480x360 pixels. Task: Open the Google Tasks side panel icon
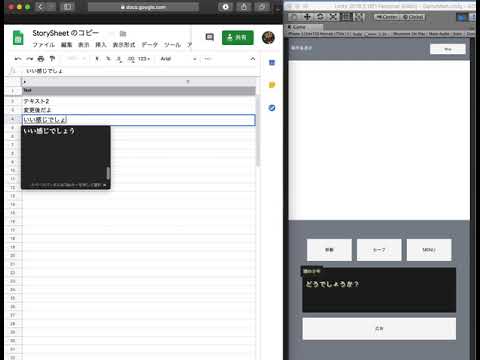[x=272, y=108]
